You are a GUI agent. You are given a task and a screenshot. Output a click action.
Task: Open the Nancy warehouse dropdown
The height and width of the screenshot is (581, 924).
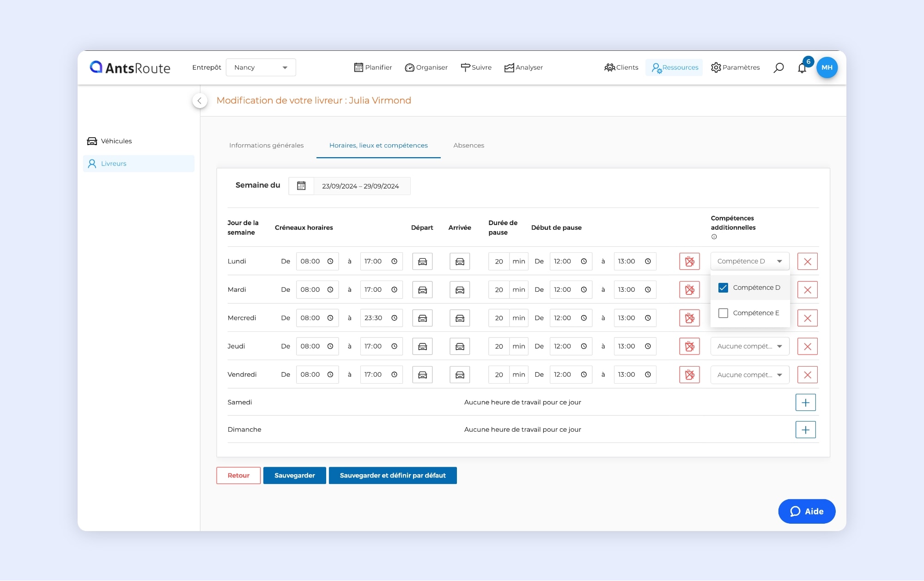261,67
